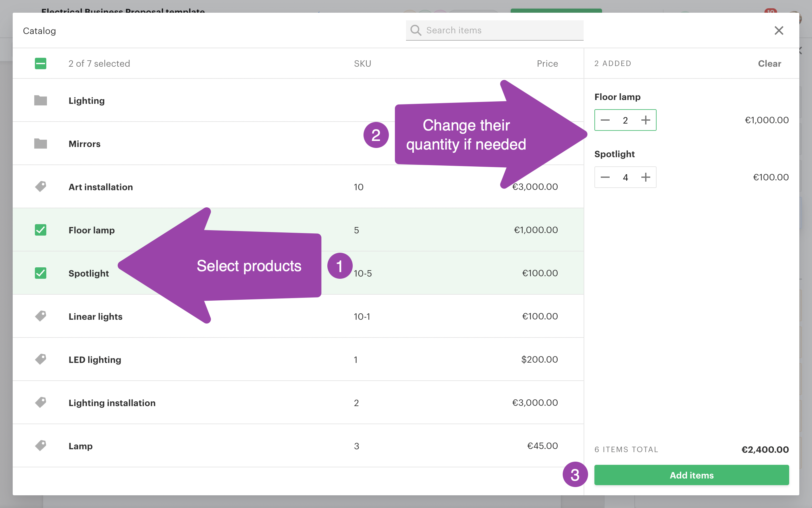The height and width of the screenshot is (508, 812).
Task: Click the LED lighting tag icon
Action: [41, 359]
